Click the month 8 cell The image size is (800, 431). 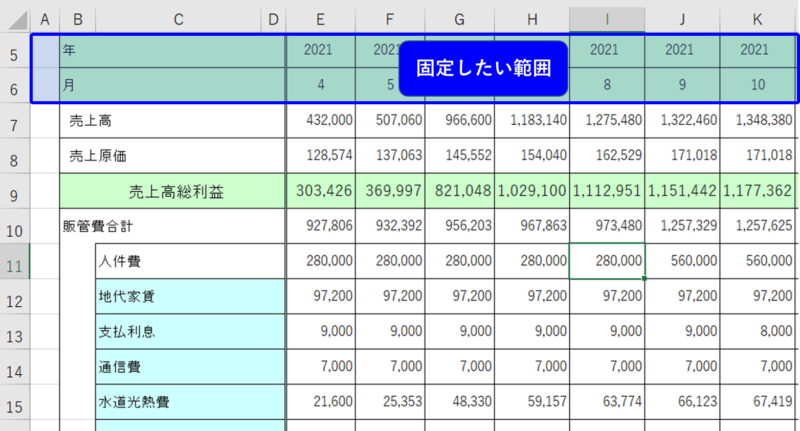pyautogui.click(x=607, y=85)
